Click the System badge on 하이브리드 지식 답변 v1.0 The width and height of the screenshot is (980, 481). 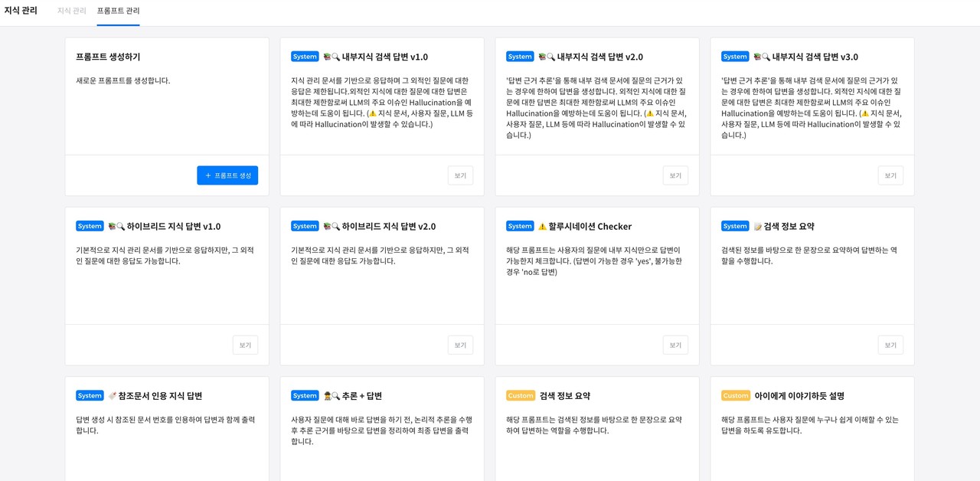pyautogui.click(x=90, y=226)
